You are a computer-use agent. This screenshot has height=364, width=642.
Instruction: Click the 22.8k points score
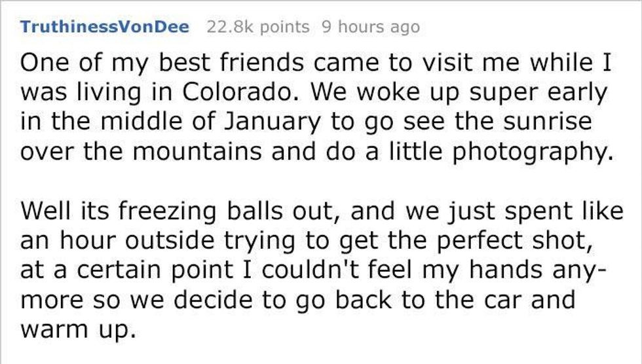tap(257, 27)
